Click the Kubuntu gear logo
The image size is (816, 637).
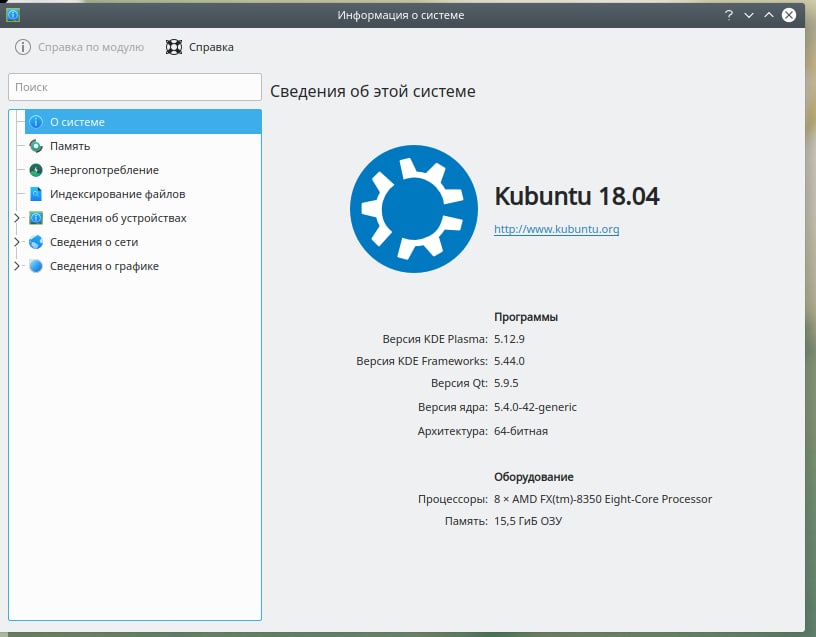[414, 209]
